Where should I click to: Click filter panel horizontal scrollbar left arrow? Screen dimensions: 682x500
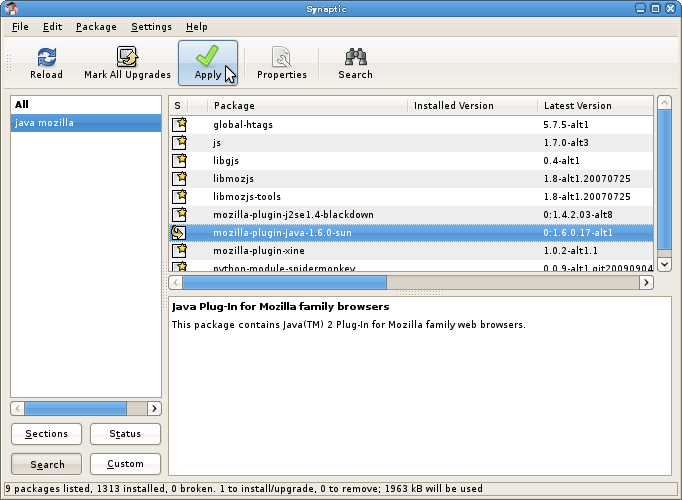tap(18, 409)
